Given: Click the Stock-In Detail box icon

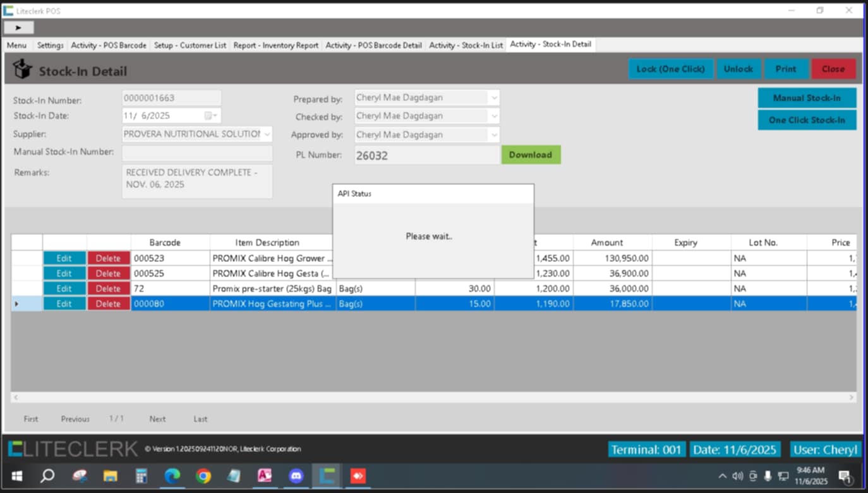Looking at the screenshot, I should pyautogui.click(x=22, y=69).
